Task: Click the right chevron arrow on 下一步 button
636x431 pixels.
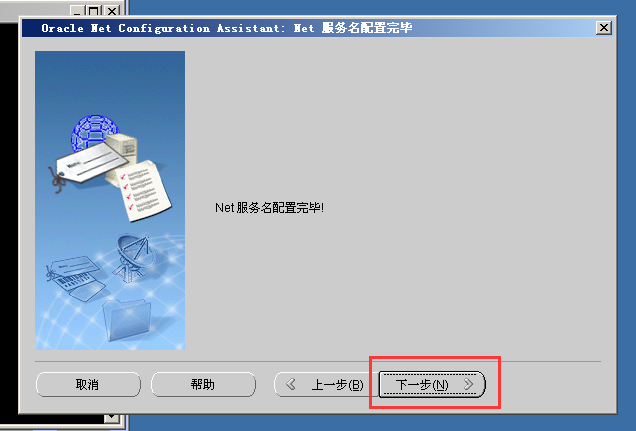Action: (x=468, y=384)
